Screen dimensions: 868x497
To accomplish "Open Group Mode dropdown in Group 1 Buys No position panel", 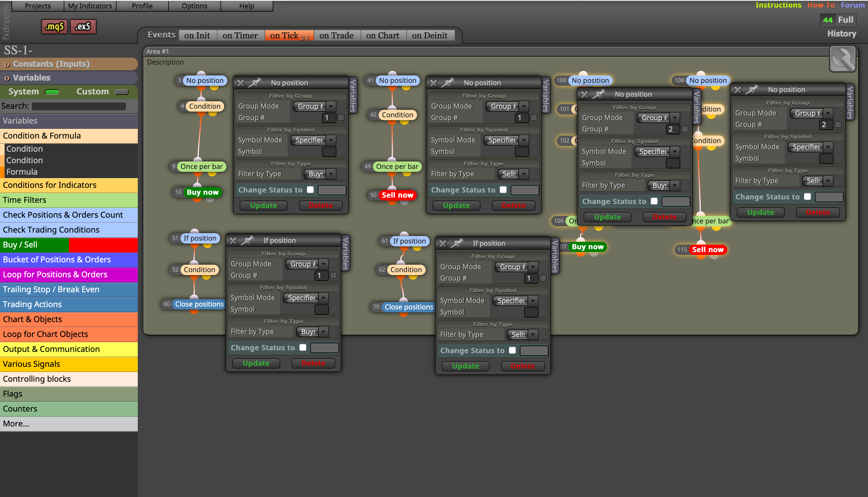I will pos(315,106).
